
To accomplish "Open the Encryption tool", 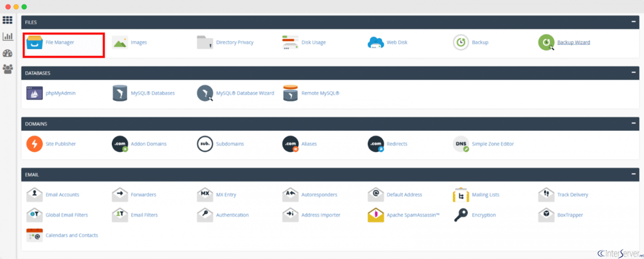I will (484, 215).
